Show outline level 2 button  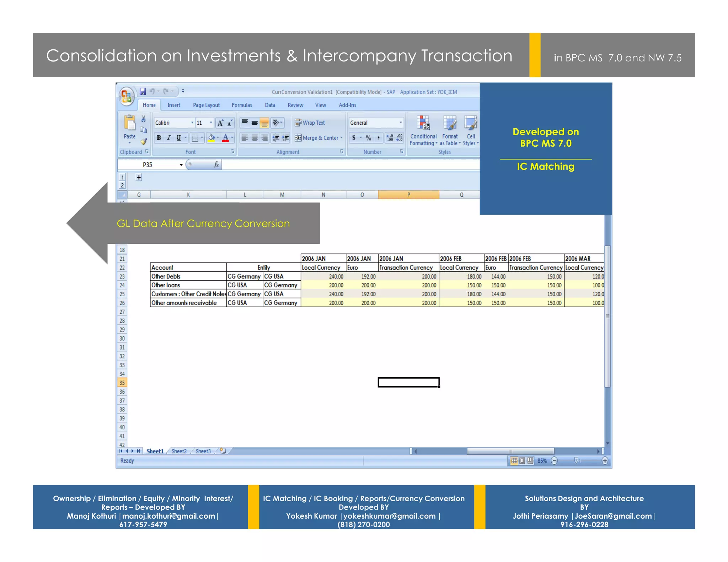point(122,185)
